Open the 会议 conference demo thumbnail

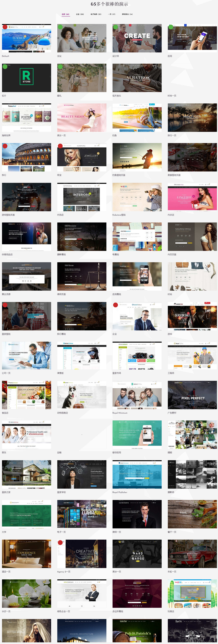pyautogui.click(x=82, y=38)
